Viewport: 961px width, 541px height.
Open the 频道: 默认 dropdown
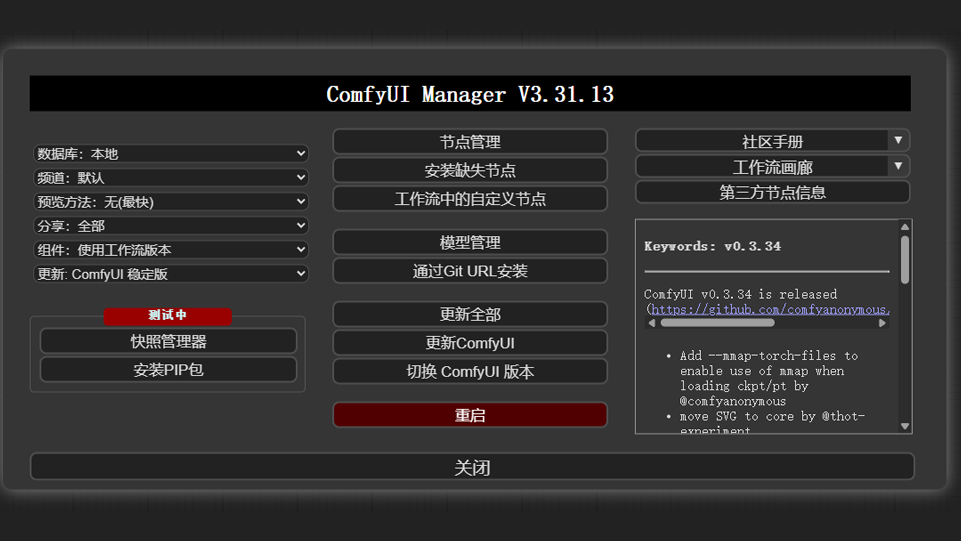170,178
